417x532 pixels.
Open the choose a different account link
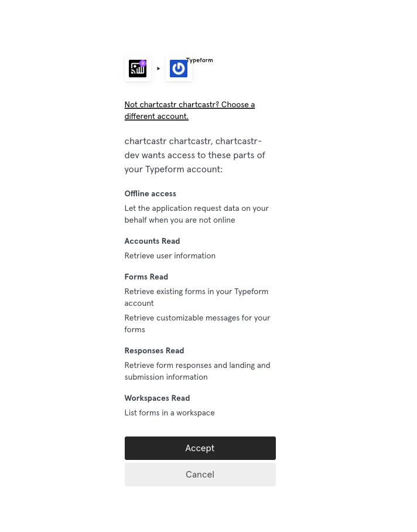pos(189,110)
